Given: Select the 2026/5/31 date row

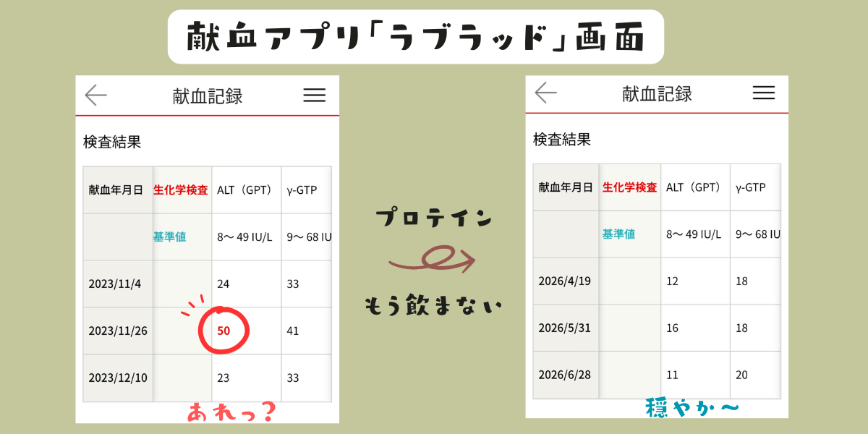Looking at the screenshot, I should point(657,328).
